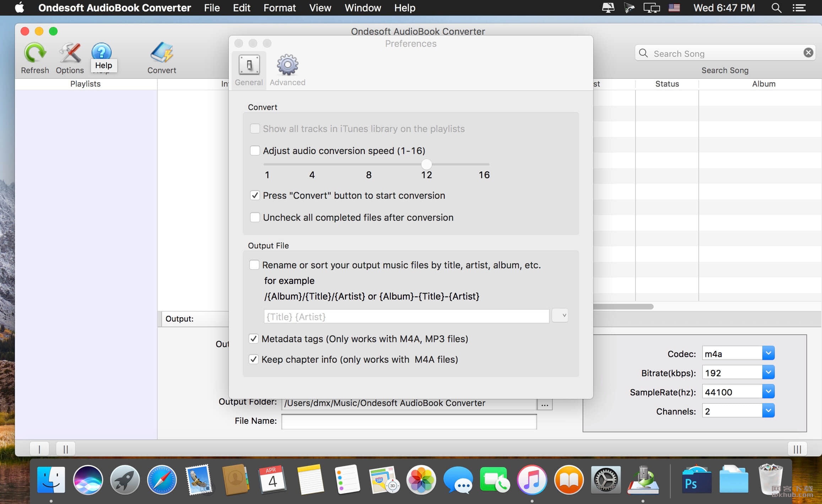Open Notification Center list icon
822x504 pixels.
tap(799, 8)
